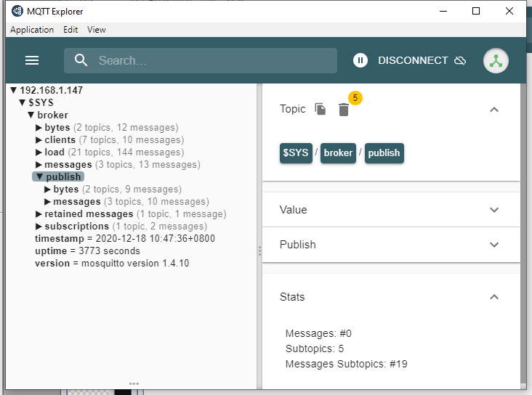Click the green connection avatar icon
Viewport: 532px width, 395px height.
[x=496, y=61]
